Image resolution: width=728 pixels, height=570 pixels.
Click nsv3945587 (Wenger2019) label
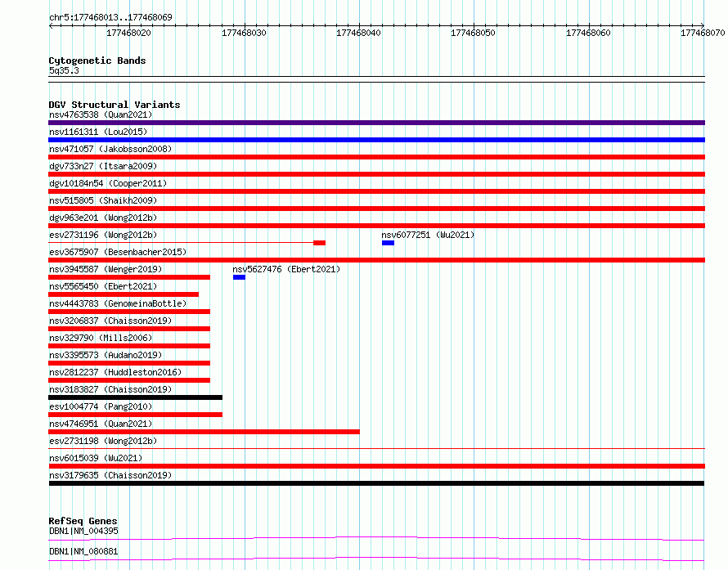click(106, 269)
